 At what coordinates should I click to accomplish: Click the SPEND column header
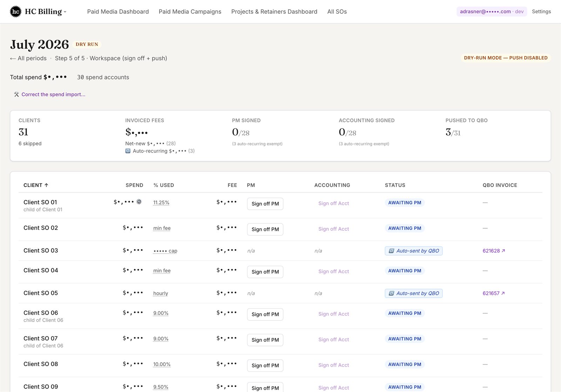click(x=135, y=185)
